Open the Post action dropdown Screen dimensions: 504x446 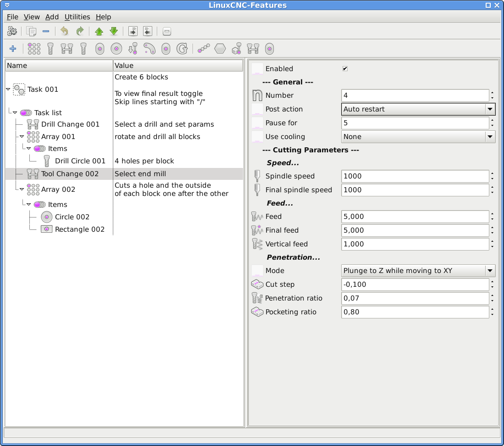pyautogui.click(x=418, y=109)
